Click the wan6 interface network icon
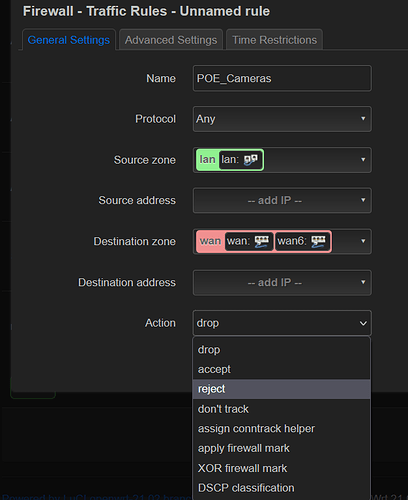 tap(318, 241)
